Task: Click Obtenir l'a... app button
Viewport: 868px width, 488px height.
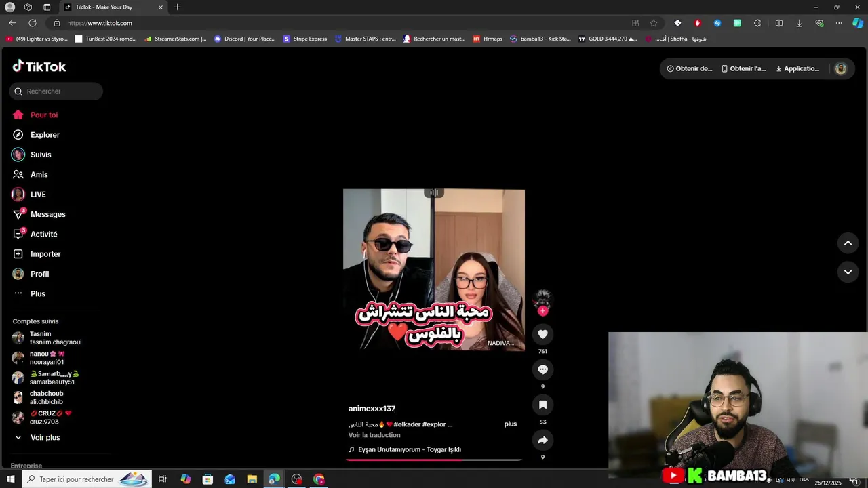Action: [744, 68]
